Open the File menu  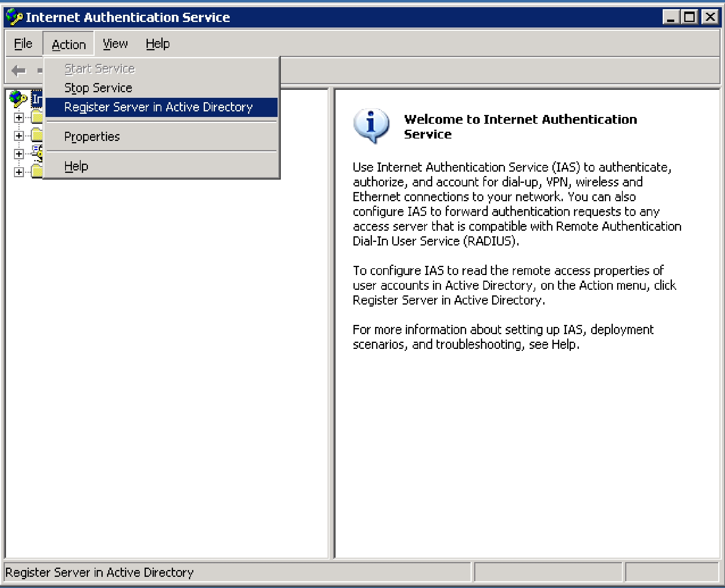pyautogui.click(x=23, y=44)
